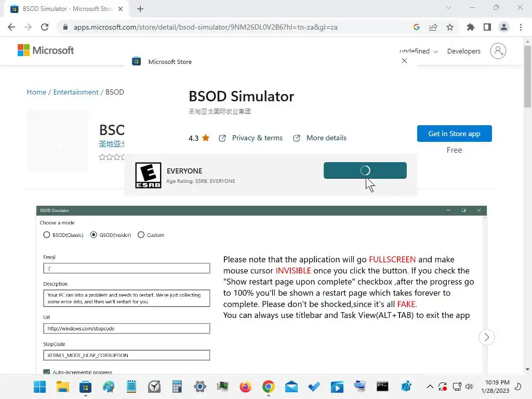Image resolution: width=532 pixels, height=399 pixels.
Task: Click Get in Store app button
Action: tap(454, 134)
